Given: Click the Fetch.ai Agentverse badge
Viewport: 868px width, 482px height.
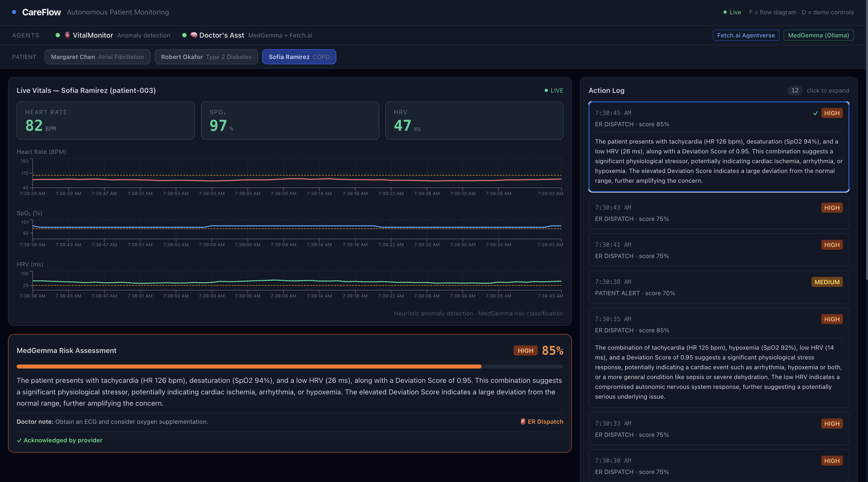Looking at the screenshot, I should [x=746, y=35].
